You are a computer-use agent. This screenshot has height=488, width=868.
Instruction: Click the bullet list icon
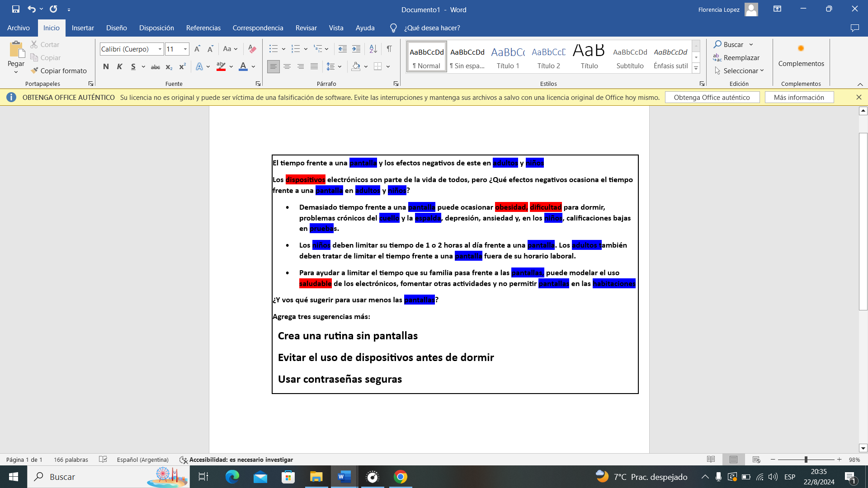[x=273, y=49]
